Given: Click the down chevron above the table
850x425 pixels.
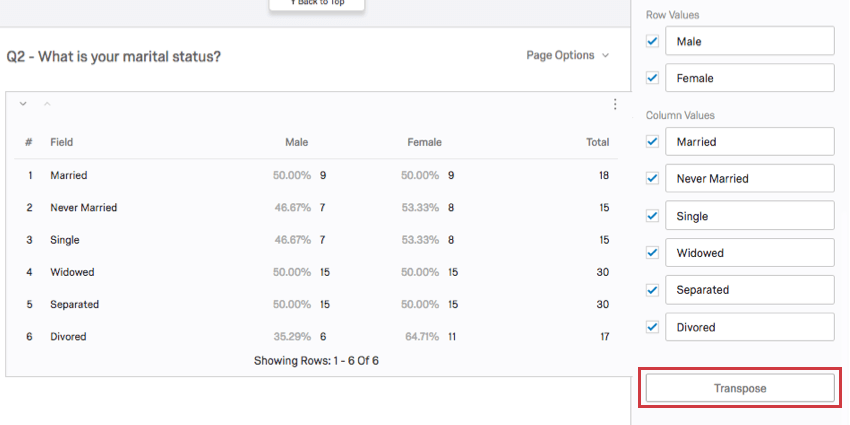Looking at the screenshot, I should tap(23, 103).
